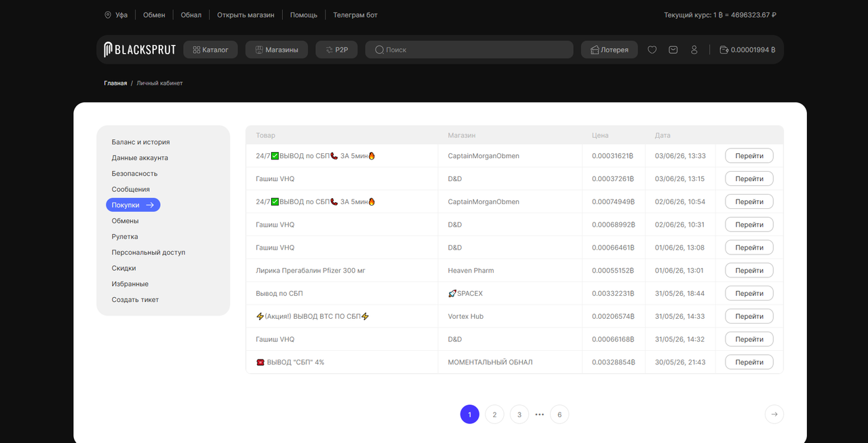Click the date 31/05/26, 18:44
868x443 pixels.
pos(679,294)
